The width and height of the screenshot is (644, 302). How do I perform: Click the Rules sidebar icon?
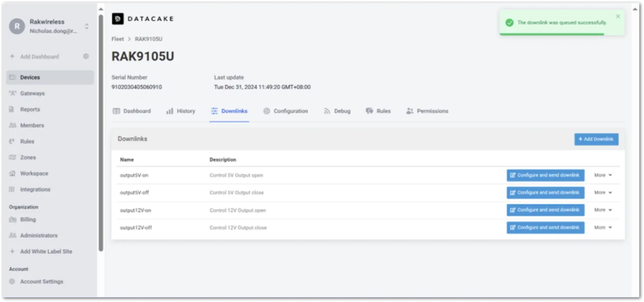[12, 141]
